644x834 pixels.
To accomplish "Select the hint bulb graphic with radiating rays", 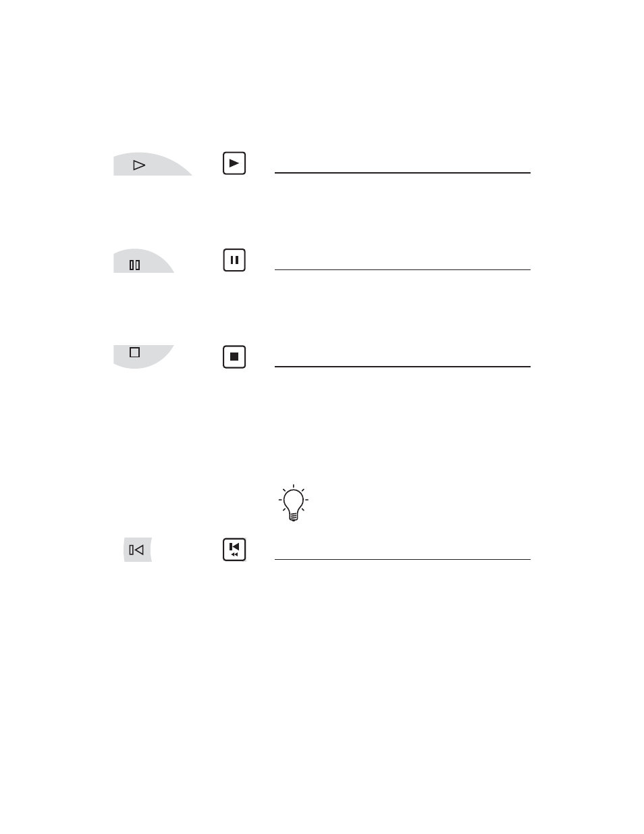I will coord(293,503).
